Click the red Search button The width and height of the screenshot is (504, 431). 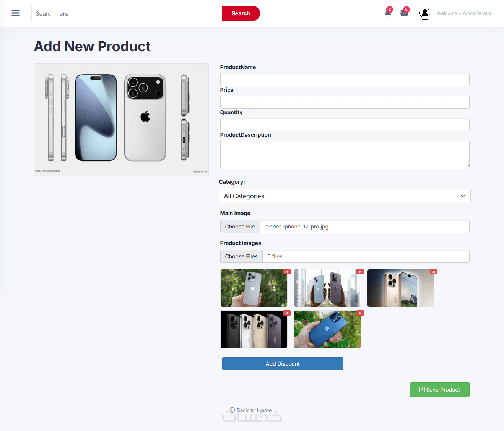tap(241, 13)
